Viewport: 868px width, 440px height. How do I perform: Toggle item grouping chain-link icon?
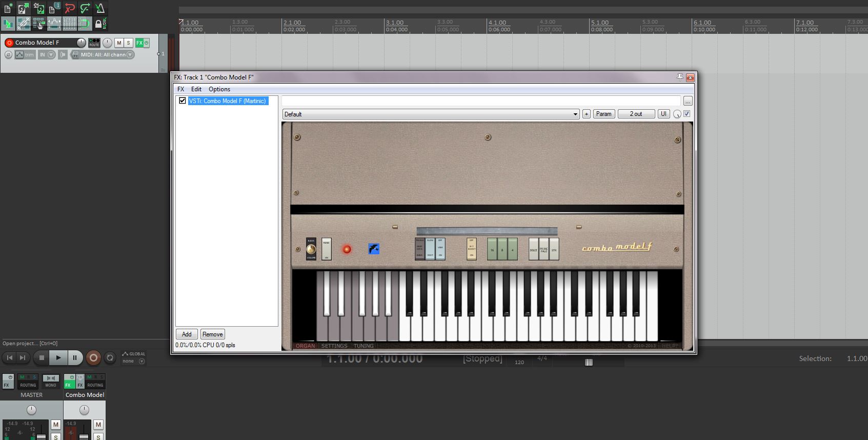(23, 23)
